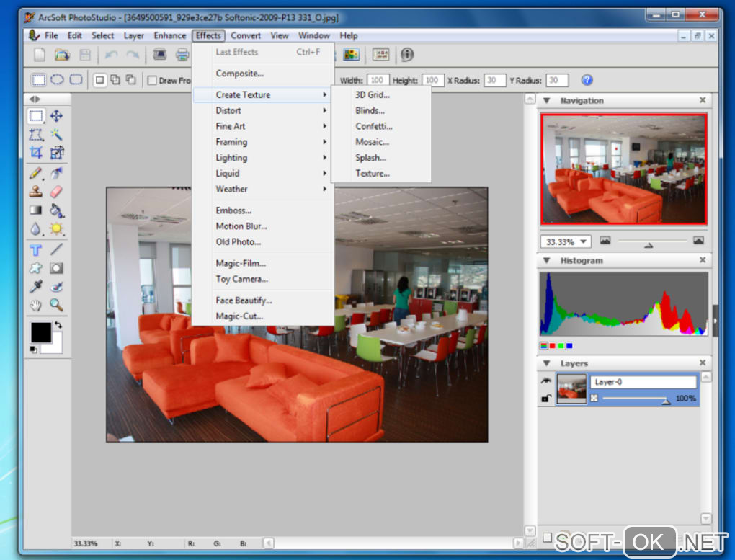Click the Save disk icon in toolbar
The image size is (735, 560).
85,55
